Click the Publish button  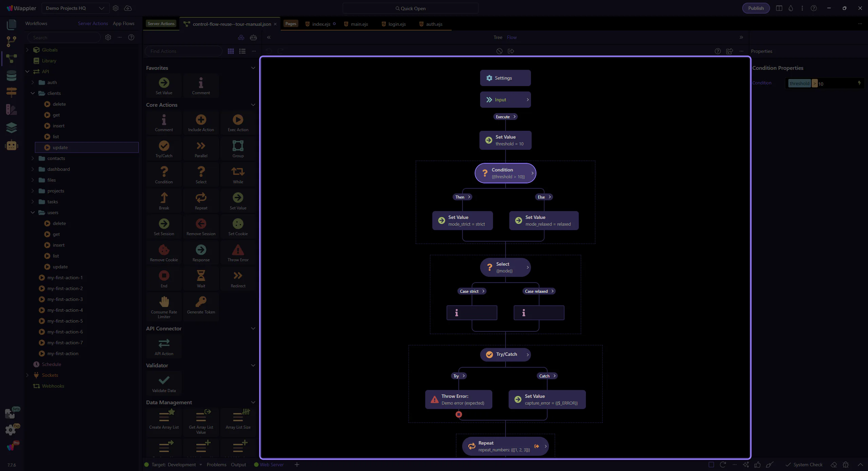(755, 8)
